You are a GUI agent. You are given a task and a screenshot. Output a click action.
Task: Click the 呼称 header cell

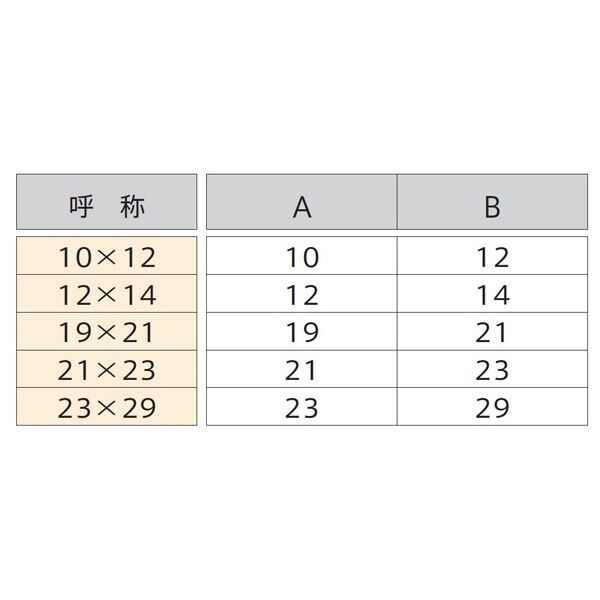[106, 202]
